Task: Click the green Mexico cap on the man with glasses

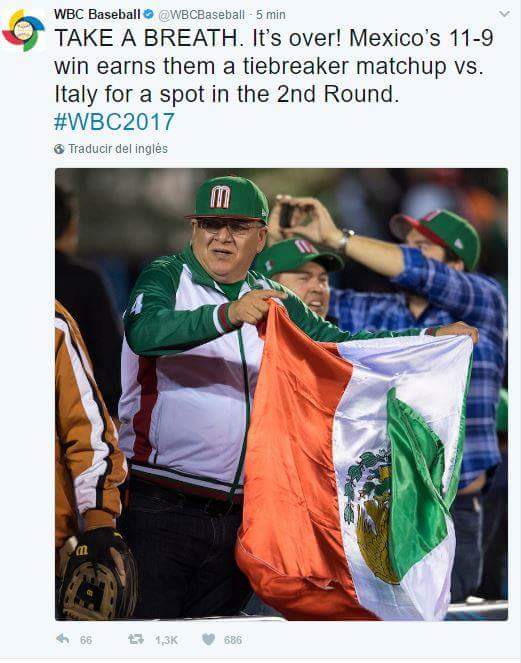Action: coord(229,199)
